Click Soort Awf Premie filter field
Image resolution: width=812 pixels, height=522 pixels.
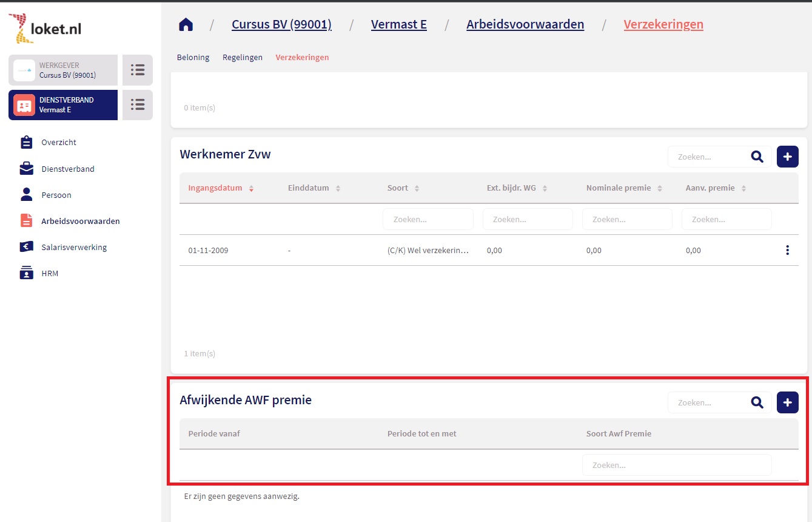coord(676,465)
